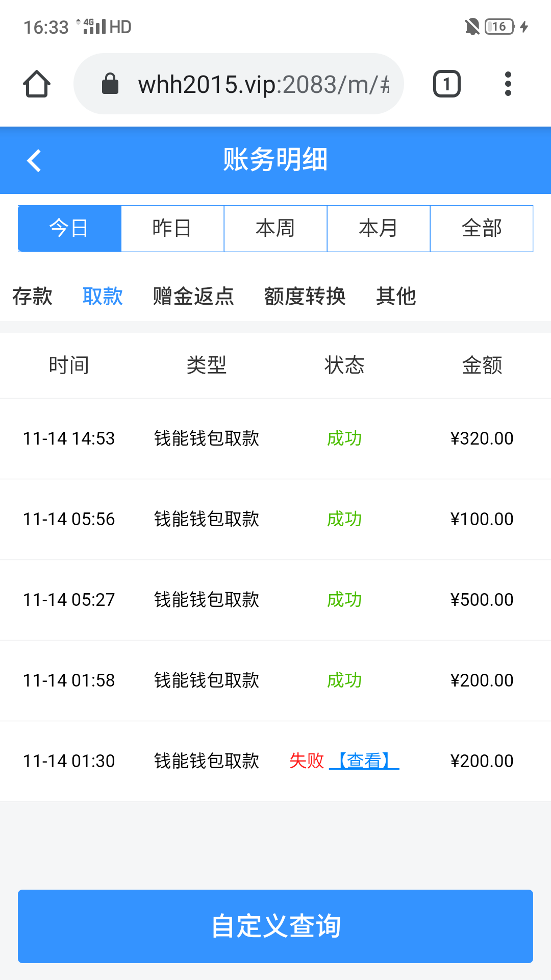Open the 额度转换 category
Image resolution: width=551 pixels, height=980 pixels.
(305, 296)
